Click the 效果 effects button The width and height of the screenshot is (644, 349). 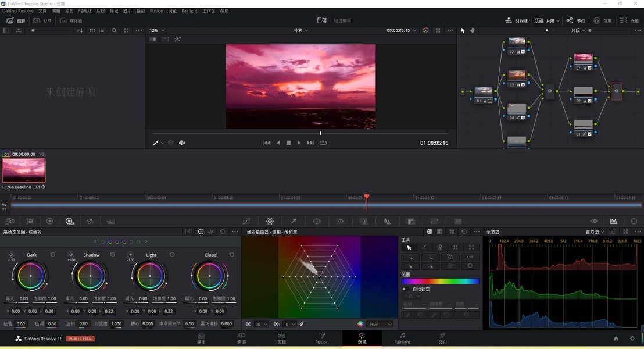(603, 20)
